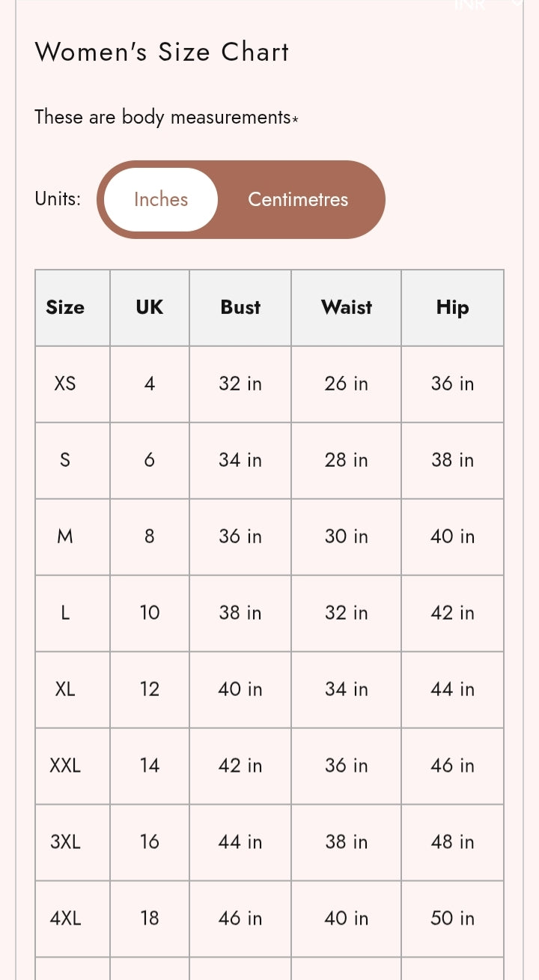Select the 36 in bust cell for M
Screen dimensions: 539x980
click(240, 536)
